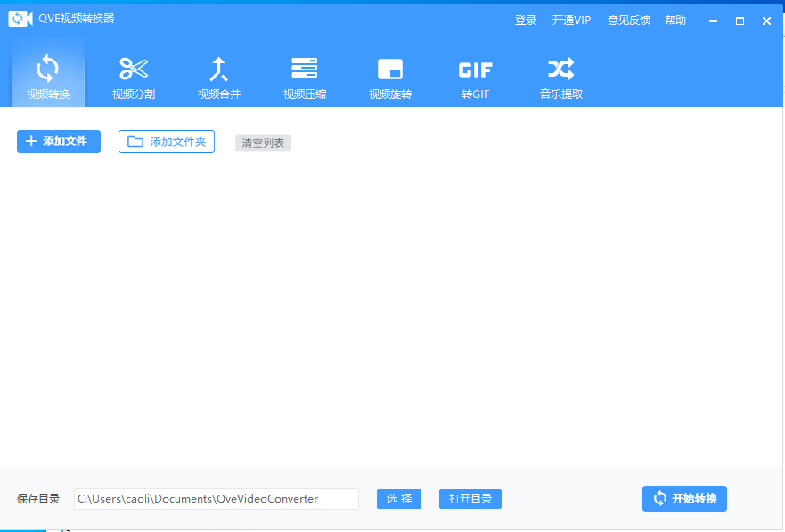This screenshot has width=785, height=532.
Task: Click the 保存目录 path input field
Action: coord(217,499)
